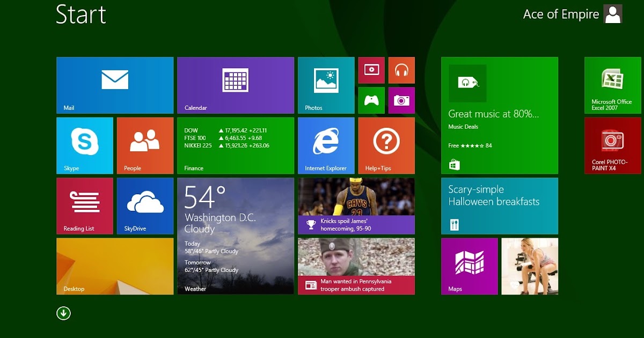
Task: Open the Store Music Deals tile
Action: (x=500, y=115)
